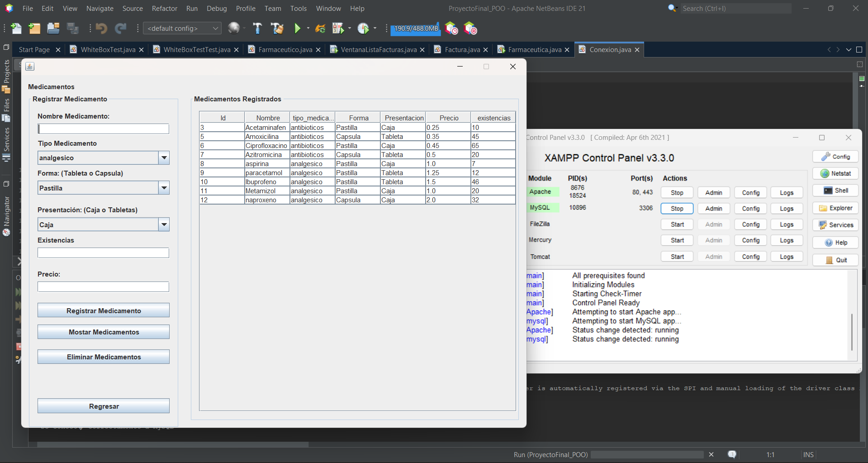868x463 pixels.
Task: Click the New Project toolbar icon
Action: point(34,29)
